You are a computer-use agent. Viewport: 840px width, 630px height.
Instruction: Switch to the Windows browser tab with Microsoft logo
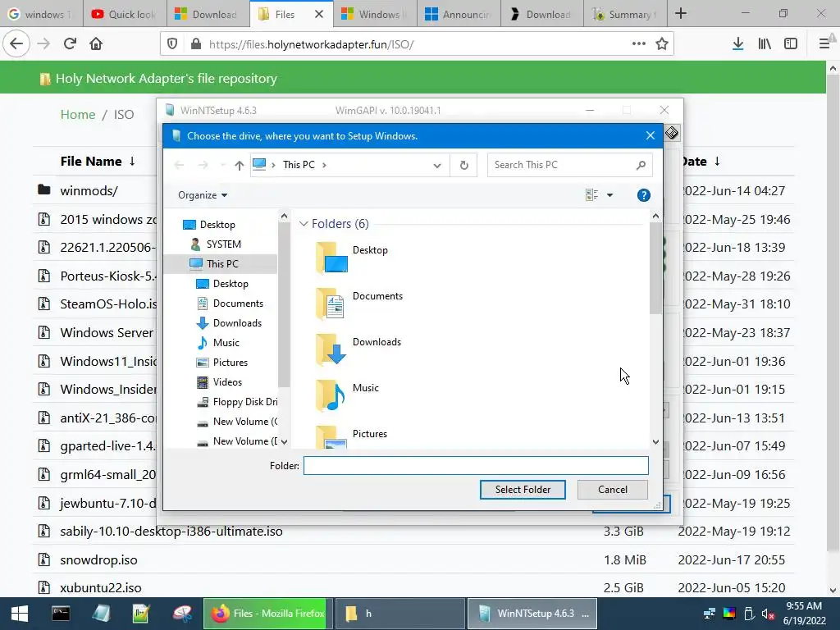375,14
